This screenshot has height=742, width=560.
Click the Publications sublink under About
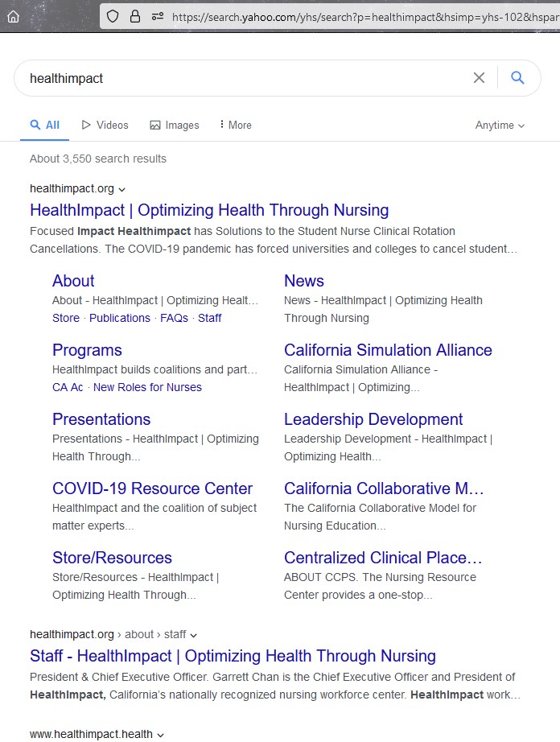click(x=120, y=318)
